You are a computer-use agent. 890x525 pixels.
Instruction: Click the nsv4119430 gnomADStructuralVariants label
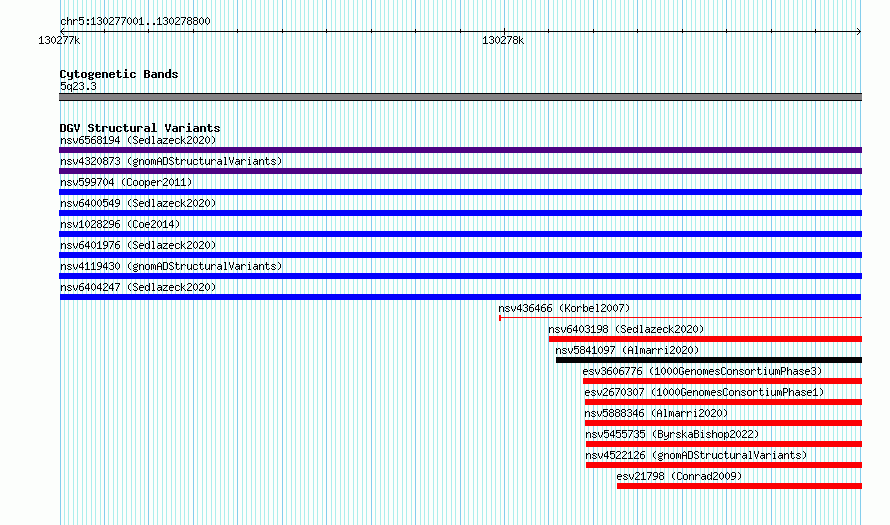point(171,266)
